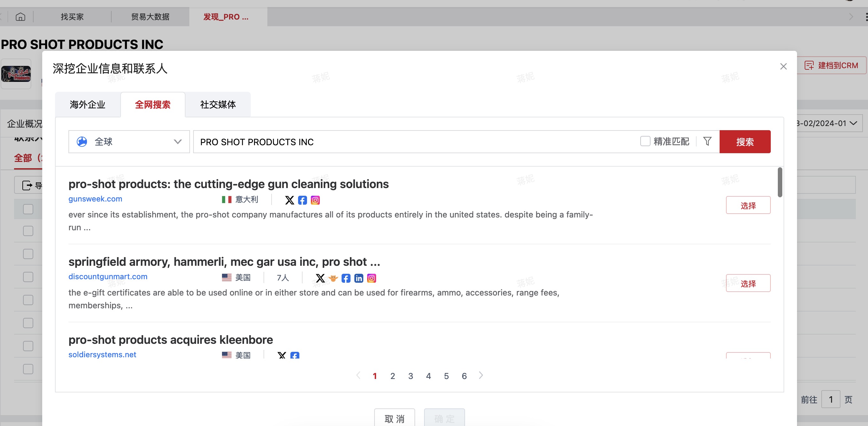Click the home icon in tab bar
Viewport: 868px width, 426px height.
point(20,17)
